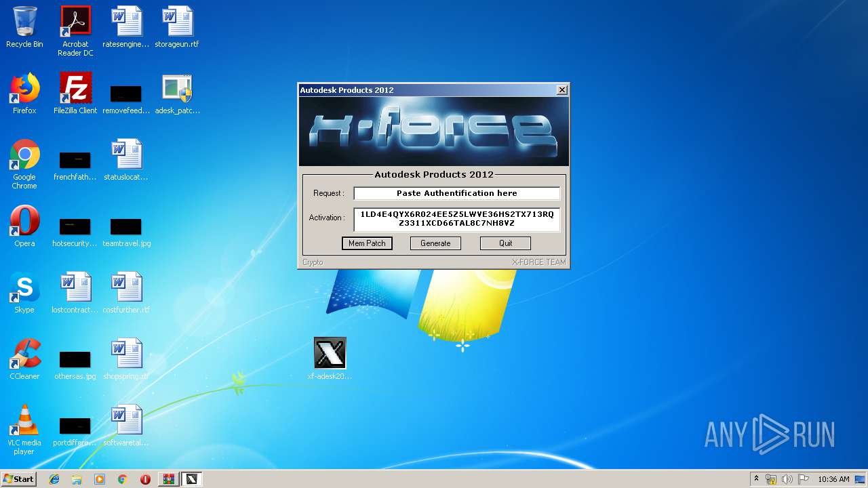Click the 10:36 AM taskbar clock
The height and width of the screenshot is (488, 868).
[x=833, y=479]
